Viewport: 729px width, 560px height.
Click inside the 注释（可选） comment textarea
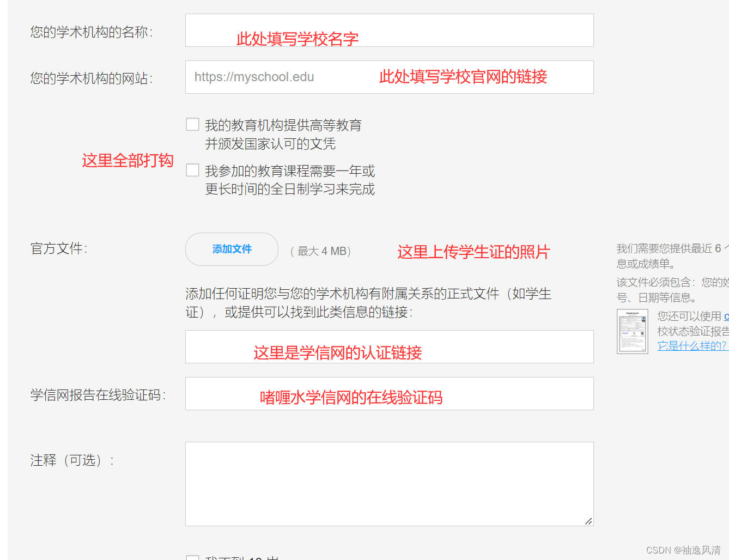click(389, 483)
